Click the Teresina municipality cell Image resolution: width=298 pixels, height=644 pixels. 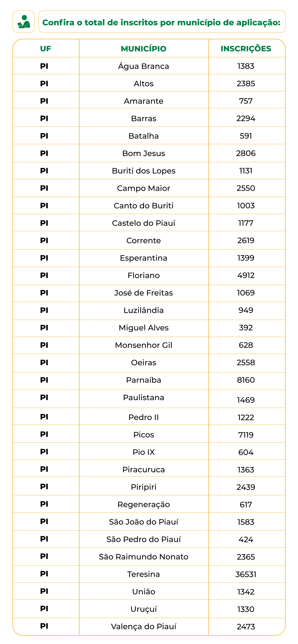(x=143, y=574)
